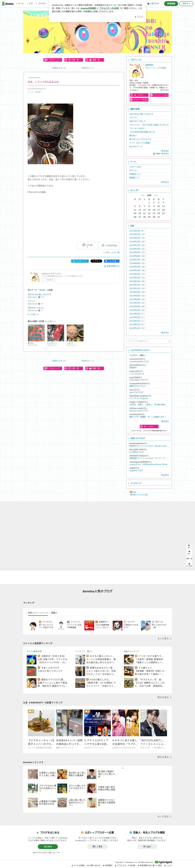Go to next month in calendar

click(156, 195)
